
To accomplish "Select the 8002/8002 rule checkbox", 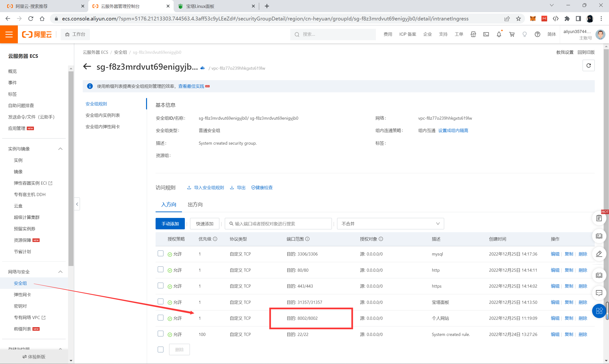I will 160,318.
